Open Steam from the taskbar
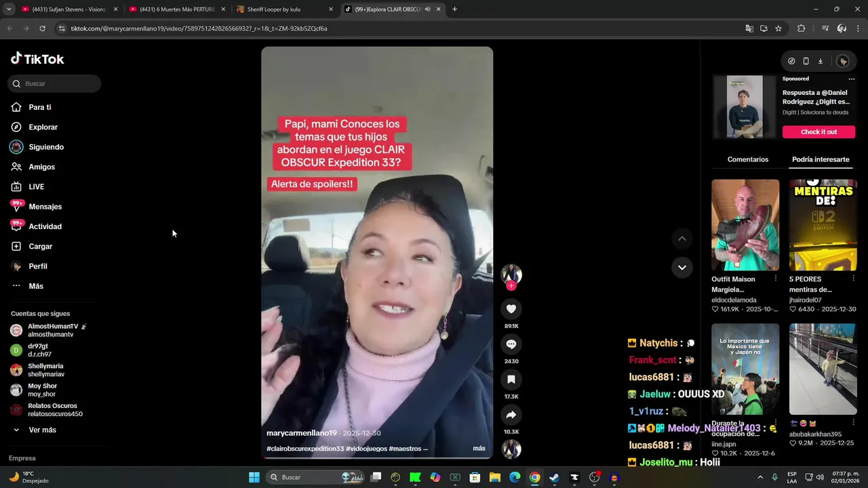 554,477
